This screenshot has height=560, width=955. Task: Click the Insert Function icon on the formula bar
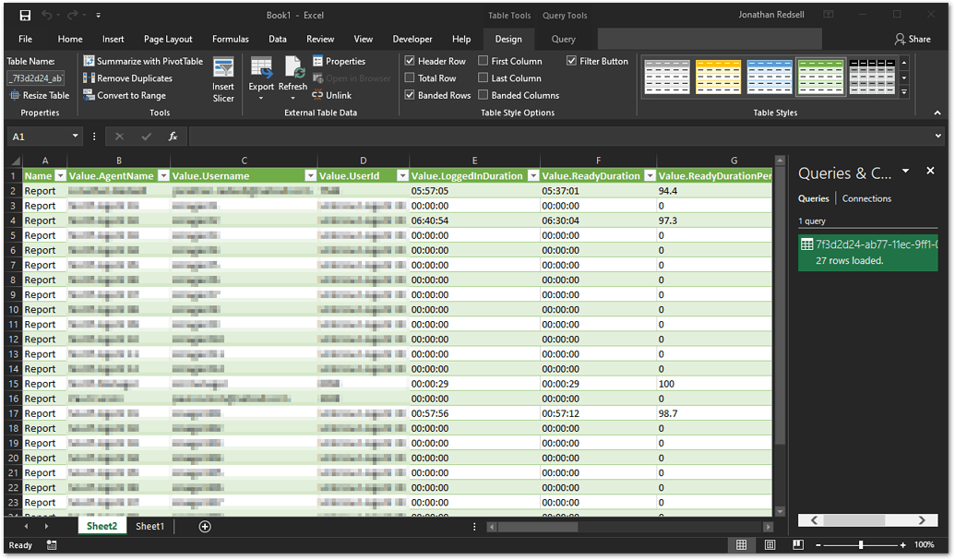click(172, 136)
